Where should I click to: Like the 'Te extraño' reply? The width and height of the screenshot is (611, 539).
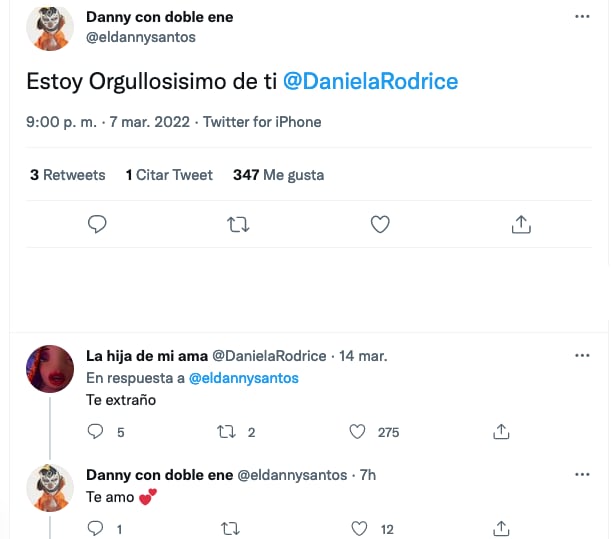click(x=358, y=432)
